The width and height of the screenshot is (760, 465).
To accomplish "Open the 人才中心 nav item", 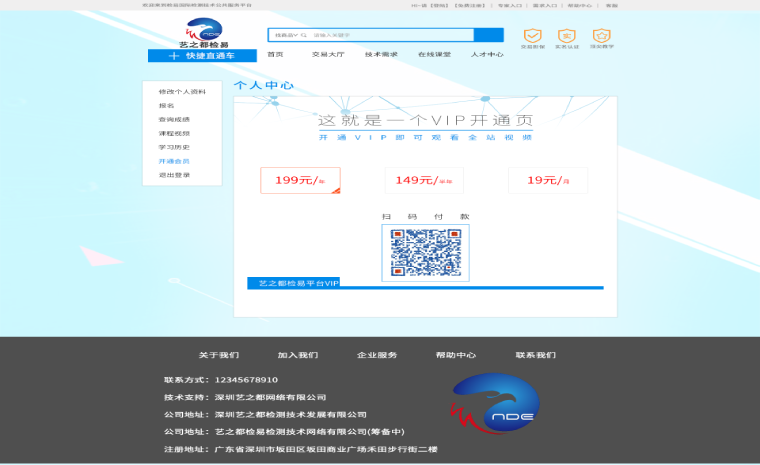I will coord(487,54).
